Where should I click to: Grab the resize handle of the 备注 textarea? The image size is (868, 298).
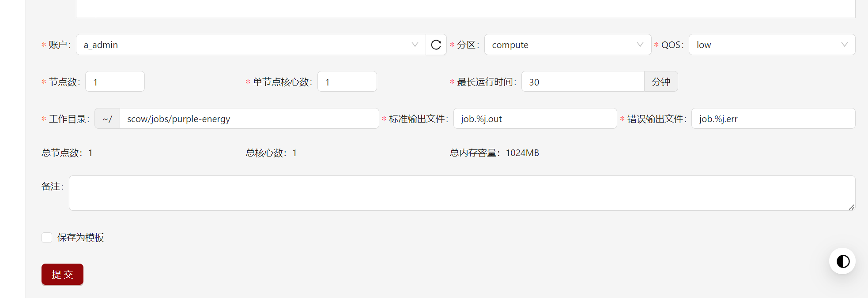coord(851,207)
